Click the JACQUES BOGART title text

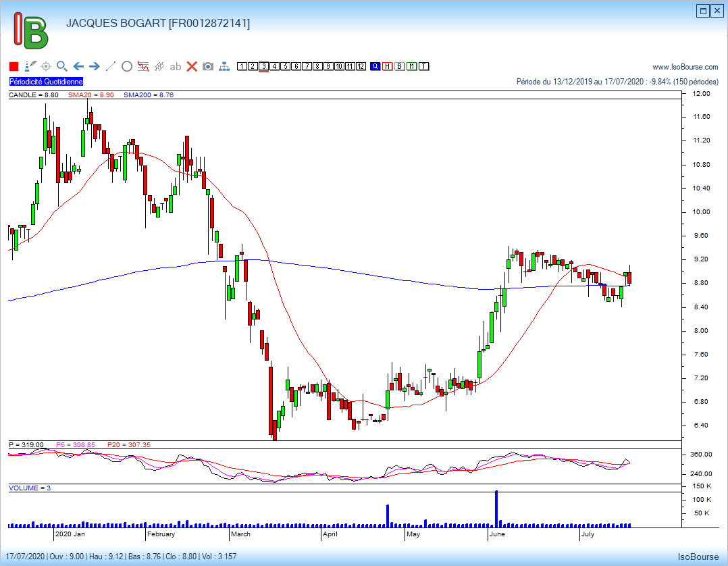tap(158, 23)
